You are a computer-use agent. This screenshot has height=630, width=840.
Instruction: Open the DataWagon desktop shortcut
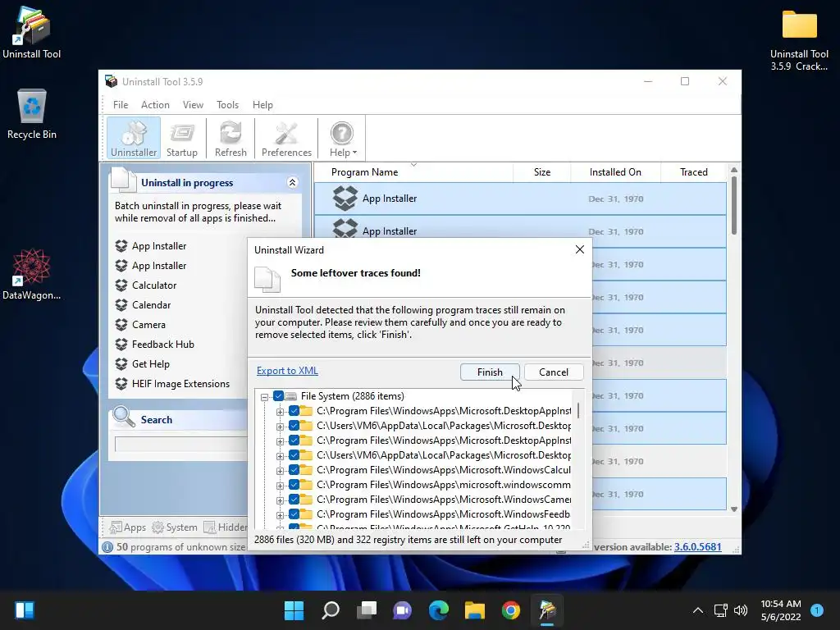(32, 274)
